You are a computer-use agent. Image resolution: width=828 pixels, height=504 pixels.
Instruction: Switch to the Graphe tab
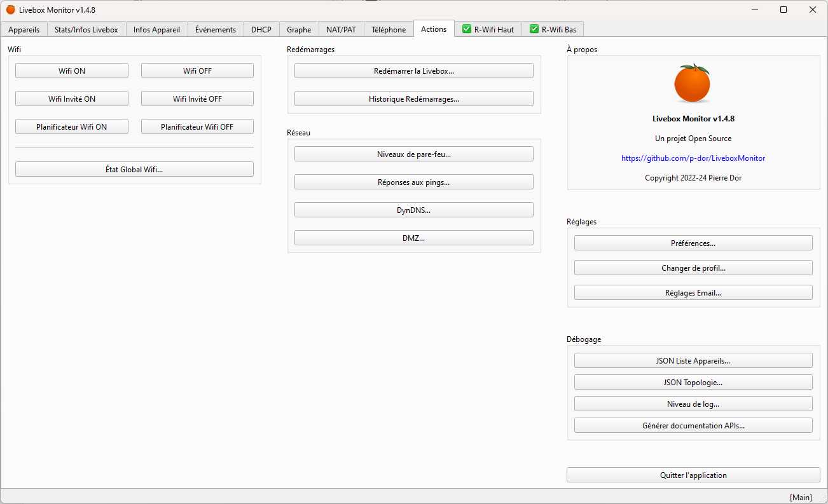(x=299, y=29)
